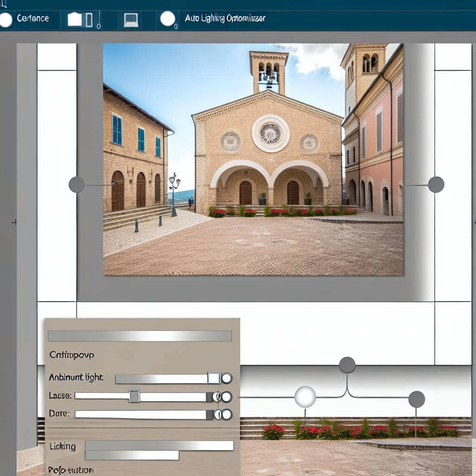Select the right gray handle beside the photo
The image size is (476, 476).
click(x=436, y=185)
